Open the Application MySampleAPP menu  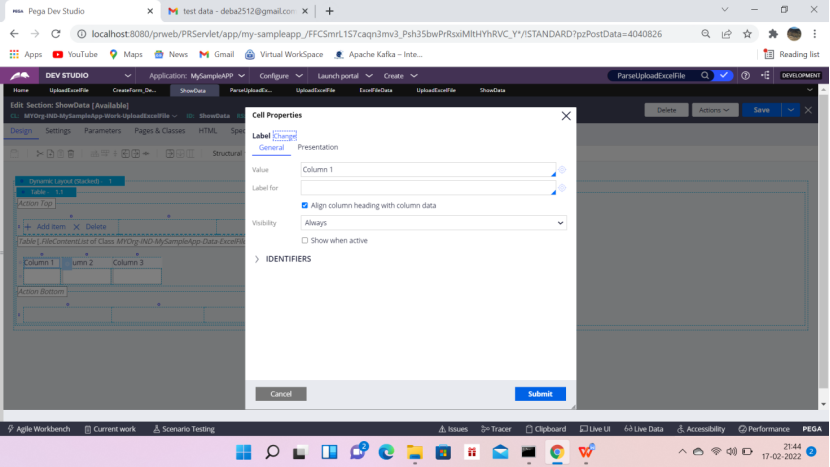[x=196, y=76]
